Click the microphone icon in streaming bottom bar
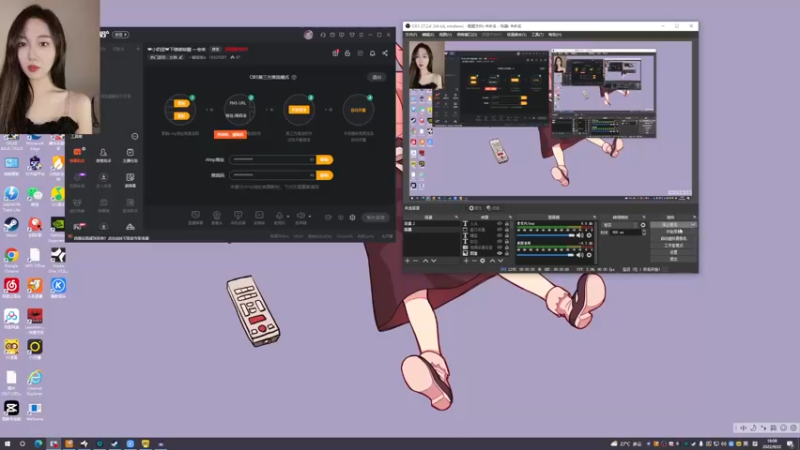 (279, 216)
